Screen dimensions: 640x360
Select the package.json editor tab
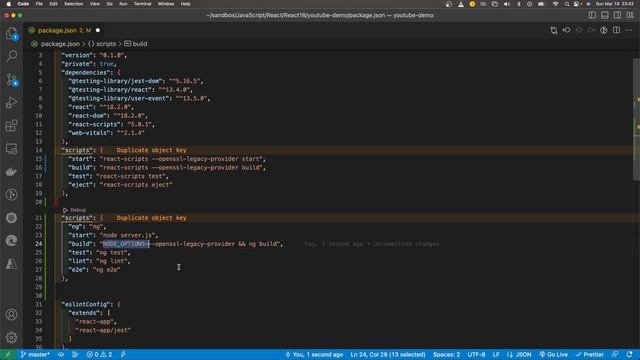click(x=64, y=31)
